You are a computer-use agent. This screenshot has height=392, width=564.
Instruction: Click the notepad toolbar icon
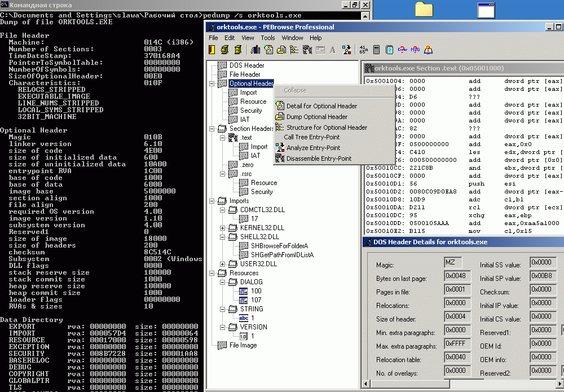(x=389, y=50)
